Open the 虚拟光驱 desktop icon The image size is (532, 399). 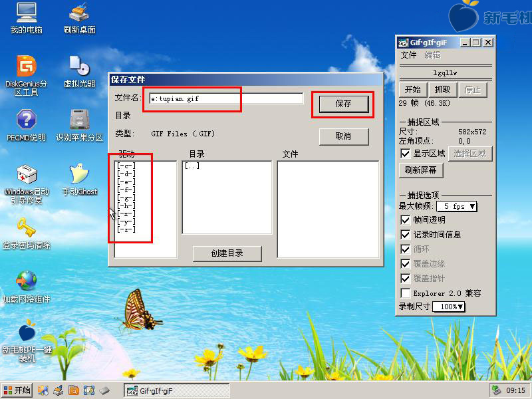pyautogui.click(x=79, y=71)
